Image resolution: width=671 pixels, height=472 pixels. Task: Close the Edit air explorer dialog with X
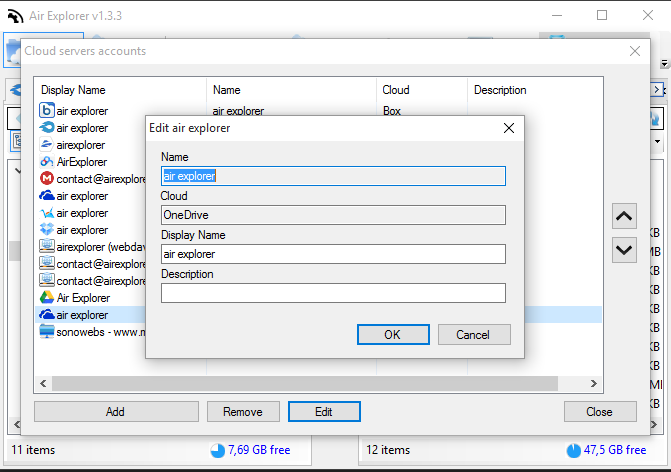509,128
